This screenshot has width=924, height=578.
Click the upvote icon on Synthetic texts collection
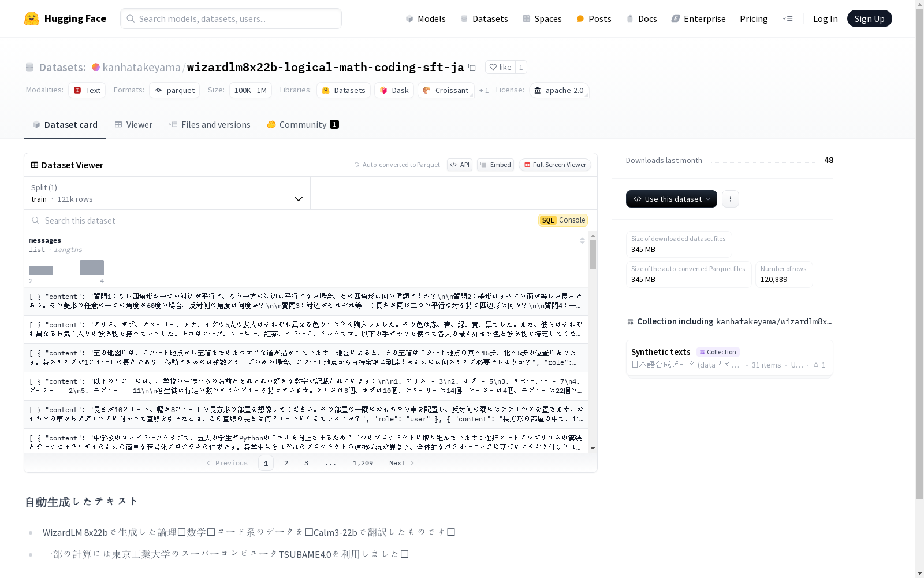point(816,365)
